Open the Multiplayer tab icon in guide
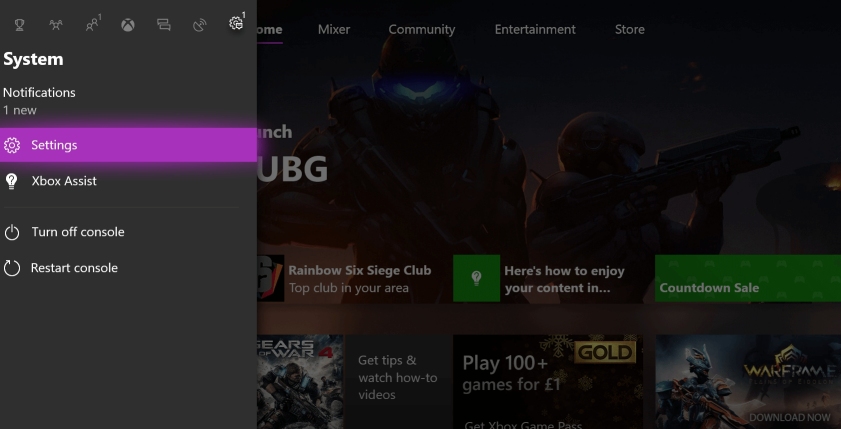This screenshot has width=841, height=429. click(x=56, y=25)
